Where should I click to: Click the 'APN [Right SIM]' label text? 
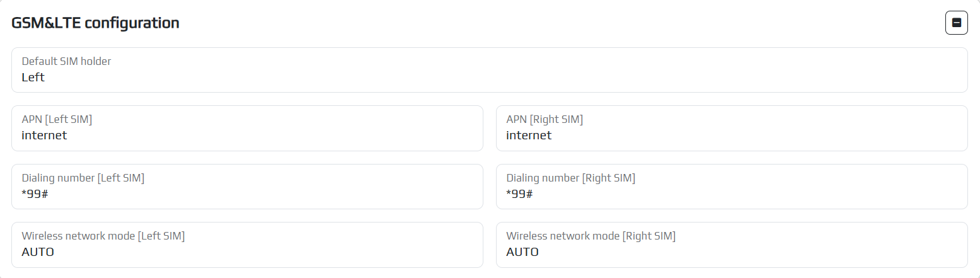coord(545,119)
